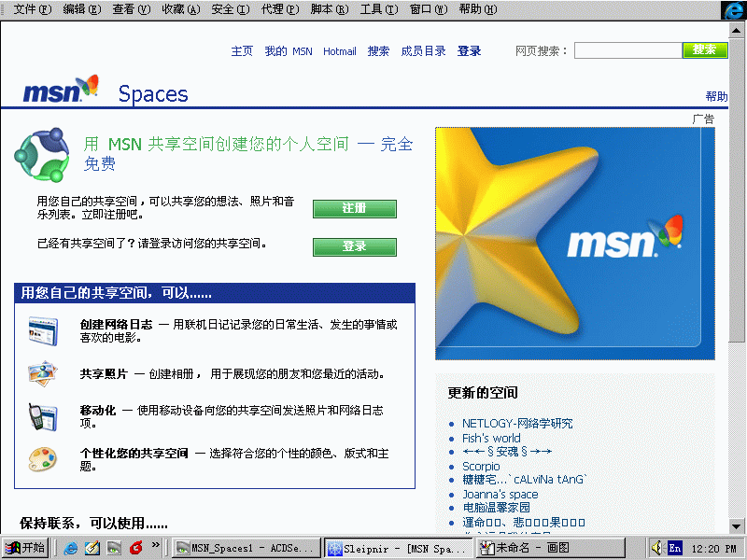The image size is (747, 560).
Task: Open the 查看(V) menu
Action: (132, 9)
